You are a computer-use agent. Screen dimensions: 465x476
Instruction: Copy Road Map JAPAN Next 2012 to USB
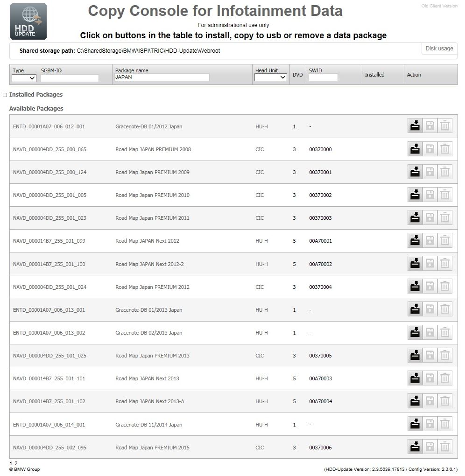(x=430, y=240)
